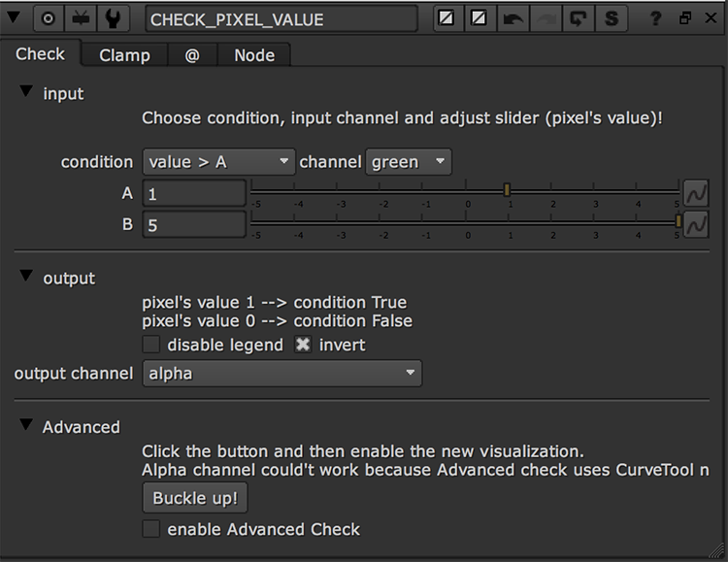Click the node name field CHECK_PIXEL_VALUE
728x562 pixels.
pyautogui.click(x=281, y=19)
